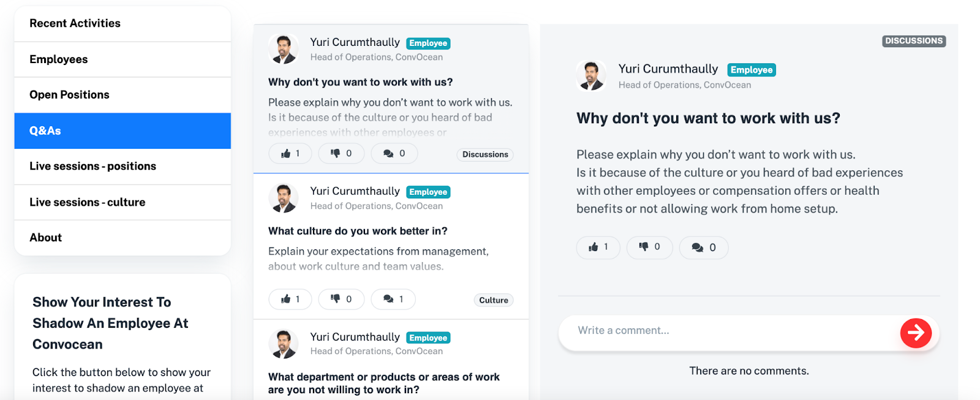Open the Recent Activities menu item
The image size is (980, 400).
point(123,23)
